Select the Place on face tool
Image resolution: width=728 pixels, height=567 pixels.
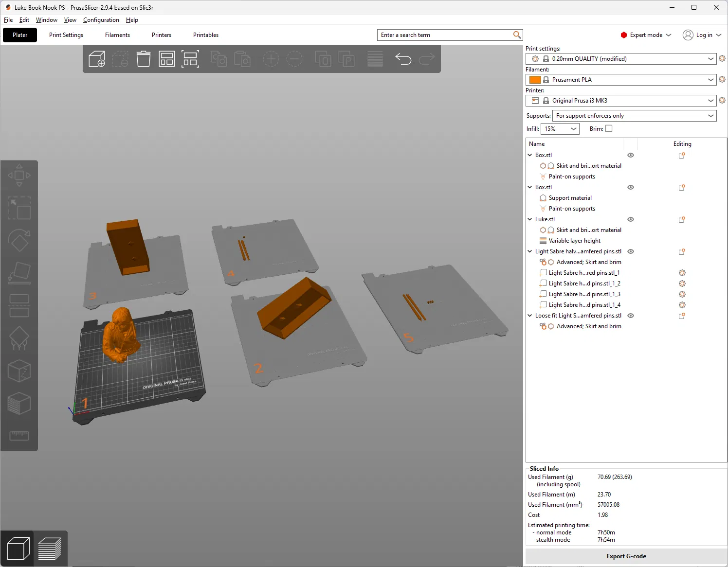(x=19, y=273)
